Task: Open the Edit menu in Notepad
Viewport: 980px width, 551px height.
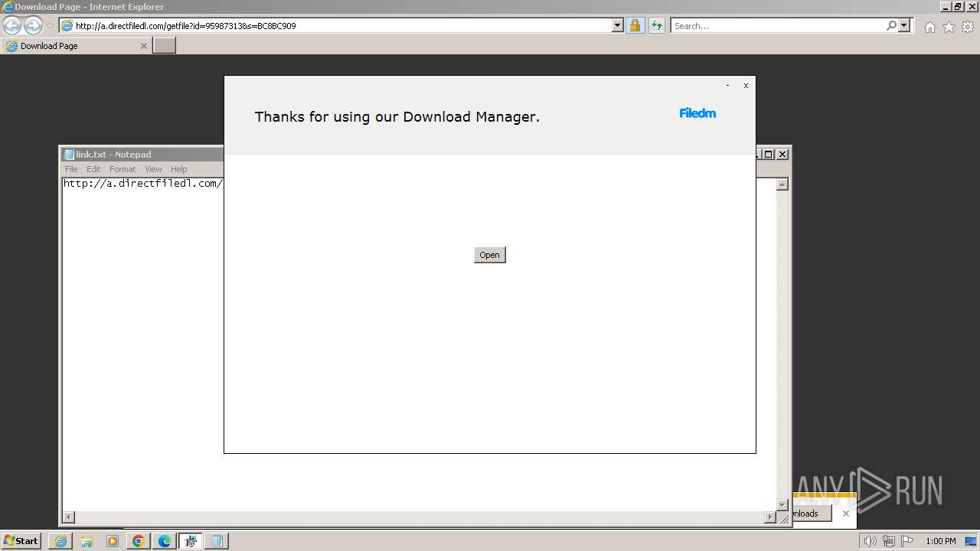Action: (x=93, y=169)
